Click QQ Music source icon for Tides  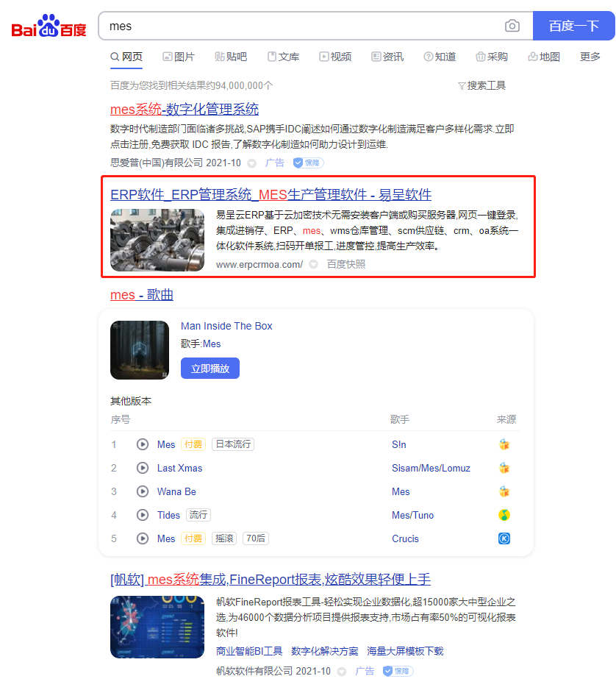[504, 515]
